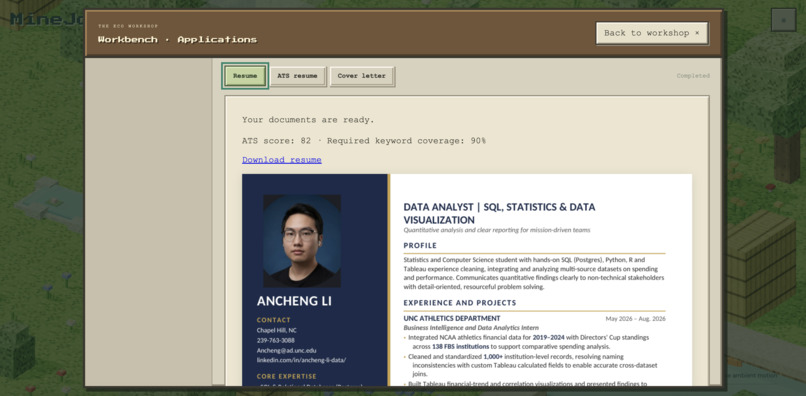This screenshot has width=806, height=396.
Task: Click the CONTACT section heading
Action: (x=273, y=320)
